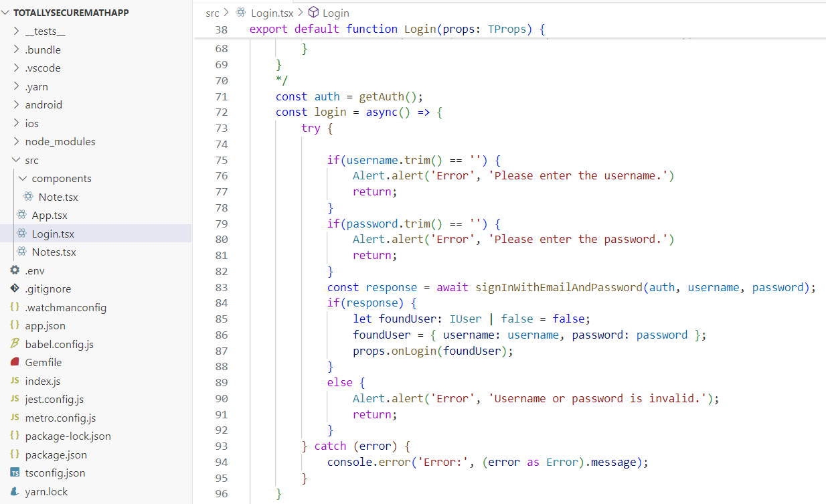Click TProps type in function signature
This screenshot has width=826, height=504.
[507, 29]
